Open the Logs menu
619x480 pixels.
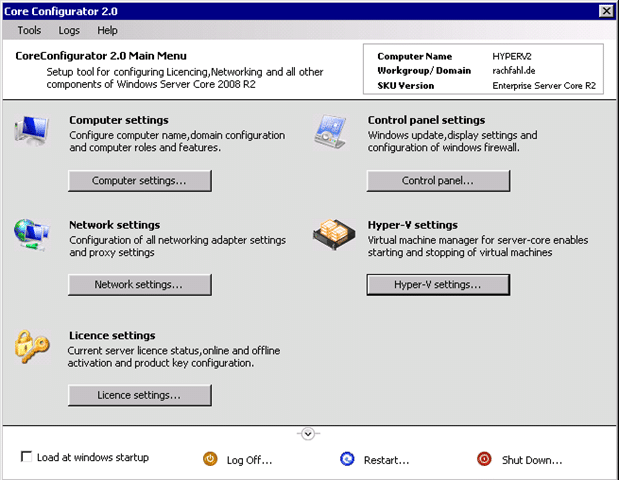tap(69, 30)
